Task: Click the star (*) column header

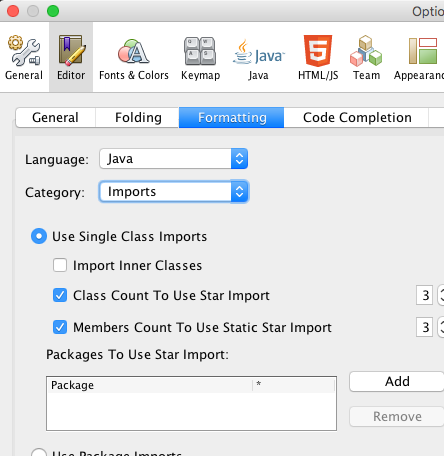Action: [x=294, y=385]
